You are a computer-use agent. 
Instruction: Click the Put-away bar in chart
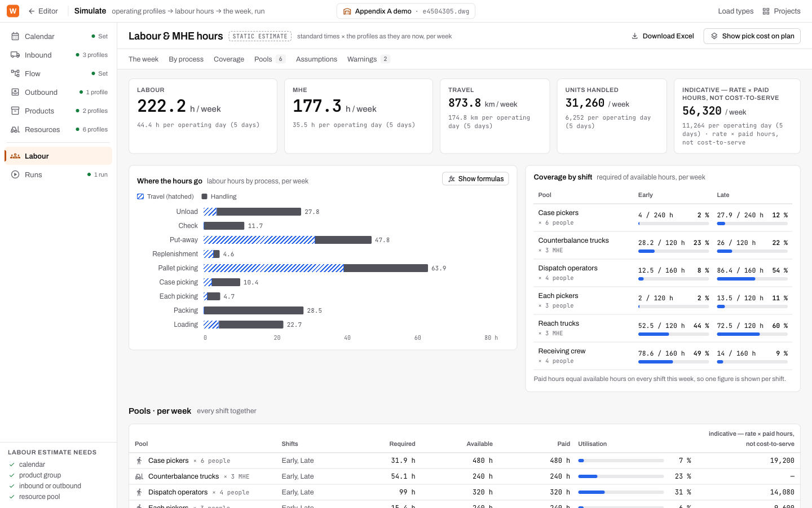pos(288,240)
